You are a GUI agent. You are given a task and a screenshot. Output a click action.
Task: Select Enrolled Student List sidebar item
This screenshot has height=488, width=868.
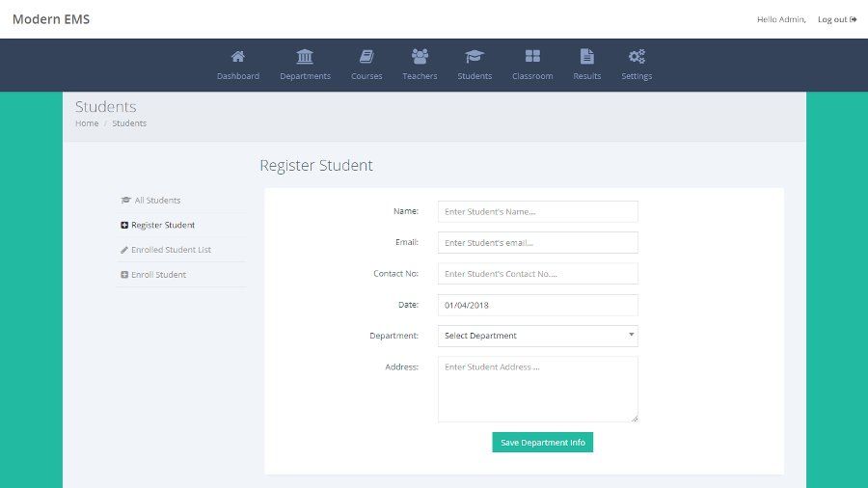tap(171, 250)
